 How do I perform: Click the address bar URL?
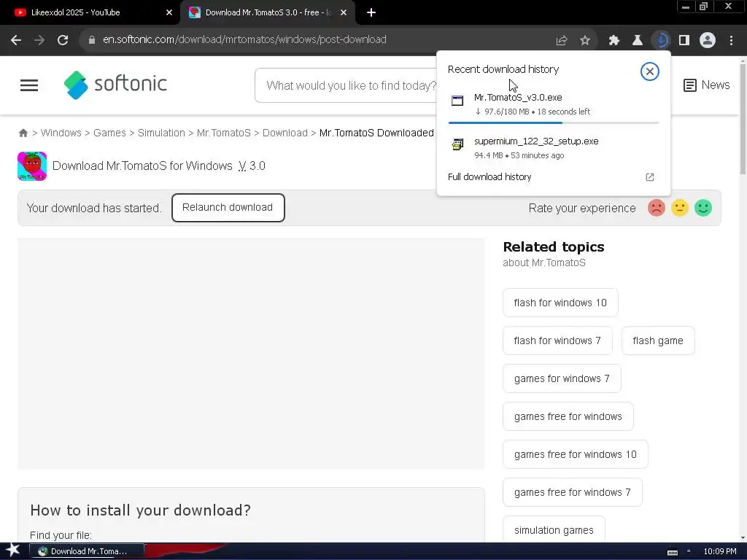[x=244, y=40]
